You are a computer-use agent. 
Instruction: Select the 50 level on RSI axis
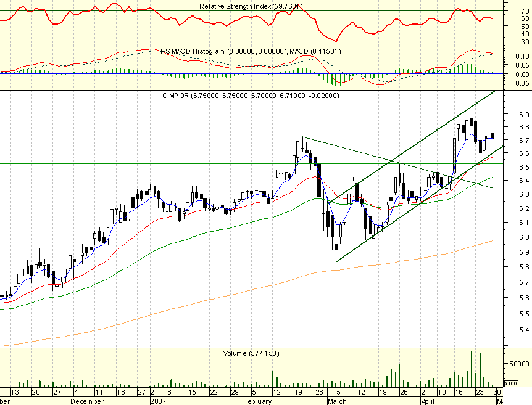pos(525,27)
